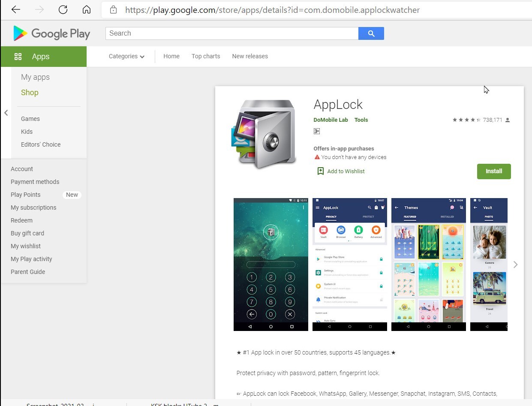Select Shop in sidebar
The height and width of the screenshot is (406, 532).
click(30, 93)
